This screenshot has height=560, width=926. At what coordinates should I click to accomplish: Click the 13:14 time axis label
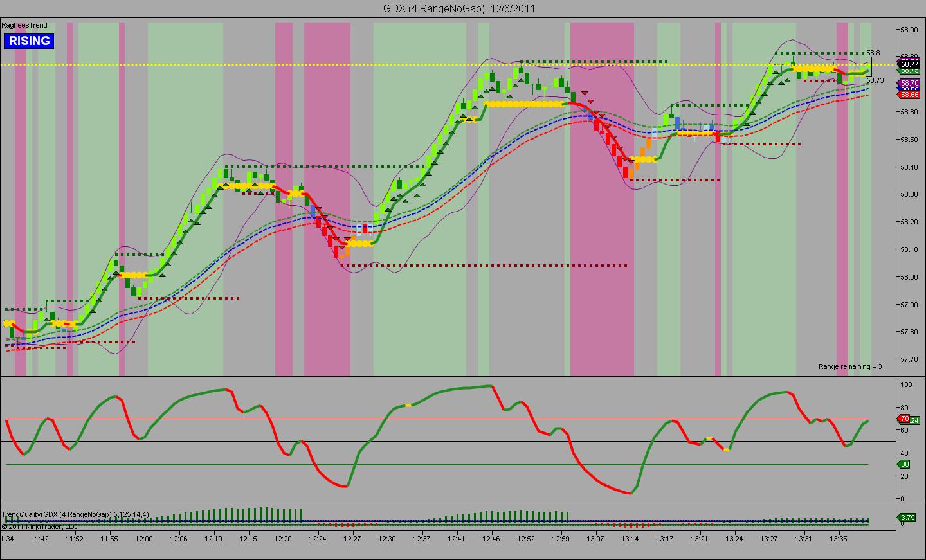coord(630,539)
